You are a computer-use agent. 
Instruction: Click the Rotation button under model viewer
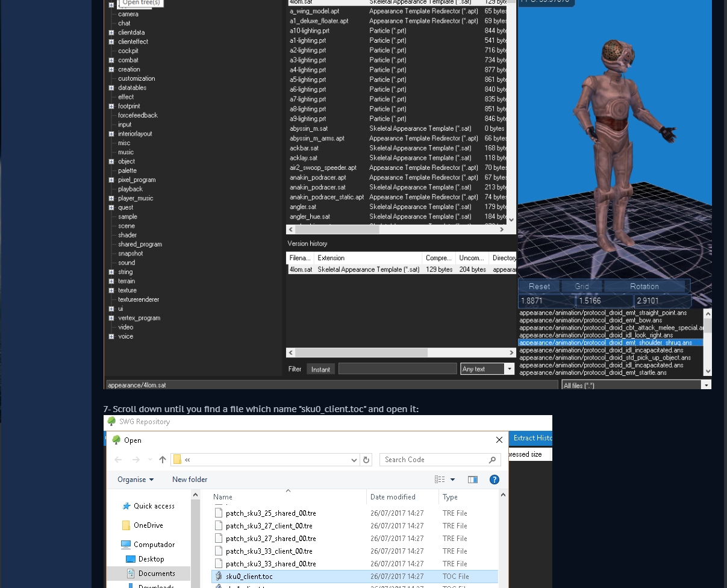pyautogui.click(x=644, y=286)
